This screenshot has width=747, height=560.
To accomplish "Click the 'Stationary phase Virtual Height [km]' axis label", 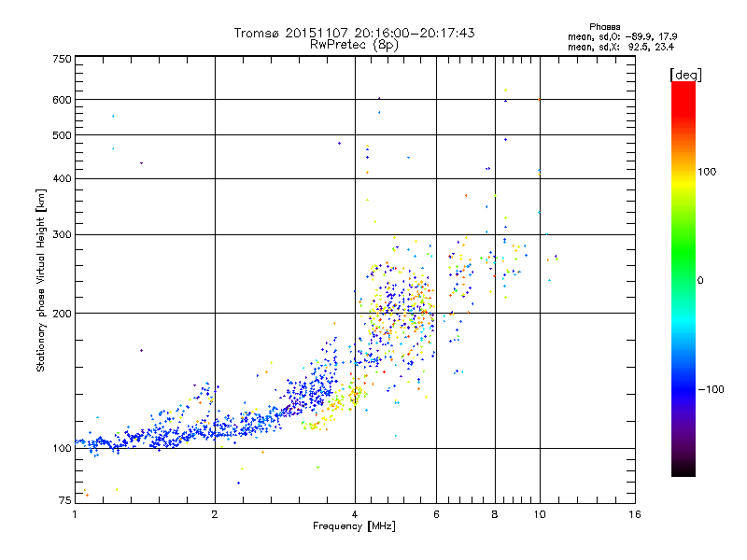I will (41, 280).
